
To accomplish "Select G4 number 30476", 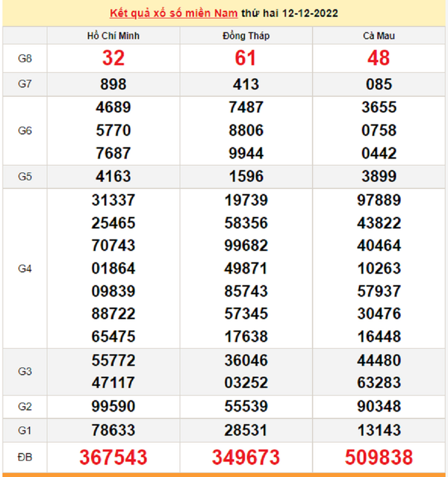I will tap(379, 313).
